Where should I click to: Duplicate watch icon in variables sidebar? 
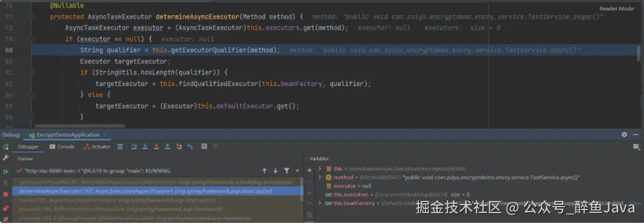(309, 215)
